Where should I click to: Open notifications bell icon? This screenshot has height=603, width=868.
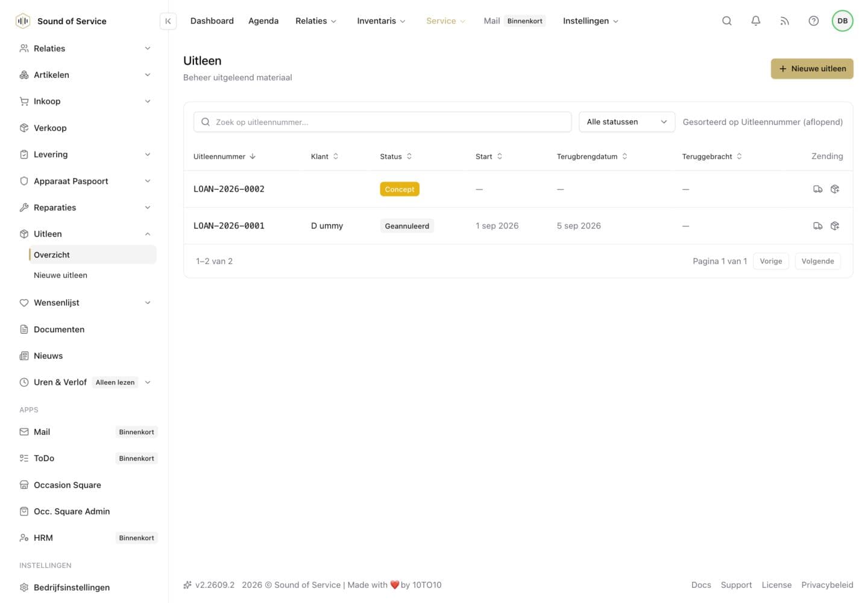(x=756, y=21)
